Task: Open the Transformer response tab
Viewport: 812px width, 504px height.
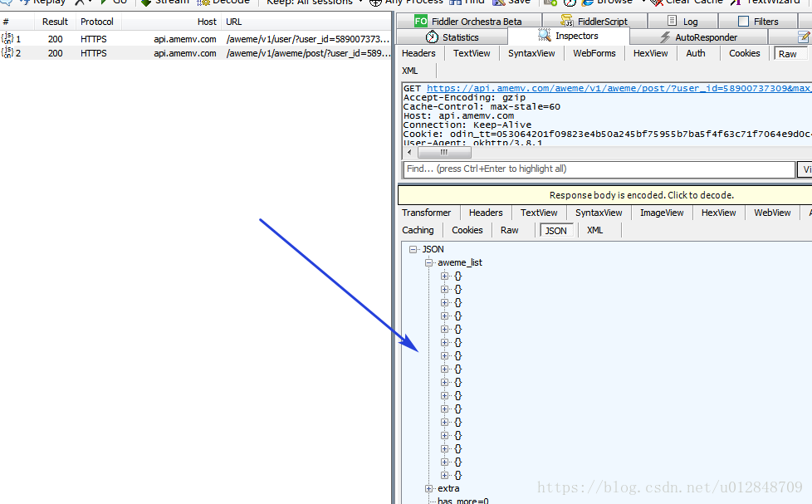Action: point(426,213)
